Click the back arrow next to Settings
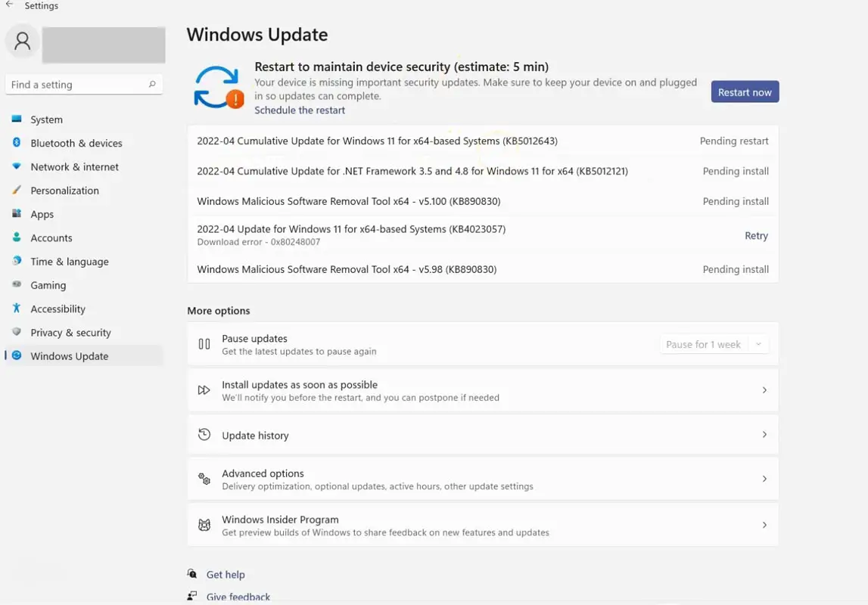 [9, 5]
